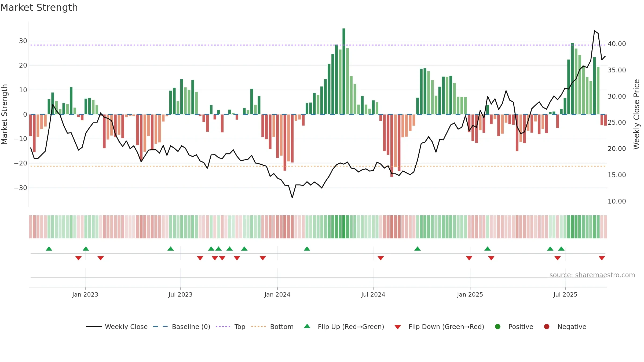The image size is (644, 362).
Task: Click the 0 tick on the left axis
Action: click(x=25, y=114)
